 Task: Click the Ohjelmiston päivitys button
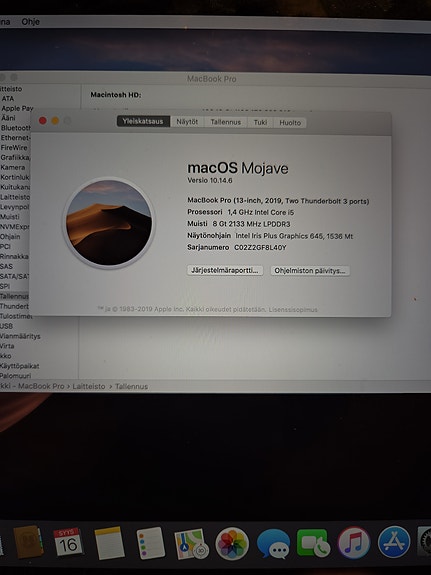point(310,271)
